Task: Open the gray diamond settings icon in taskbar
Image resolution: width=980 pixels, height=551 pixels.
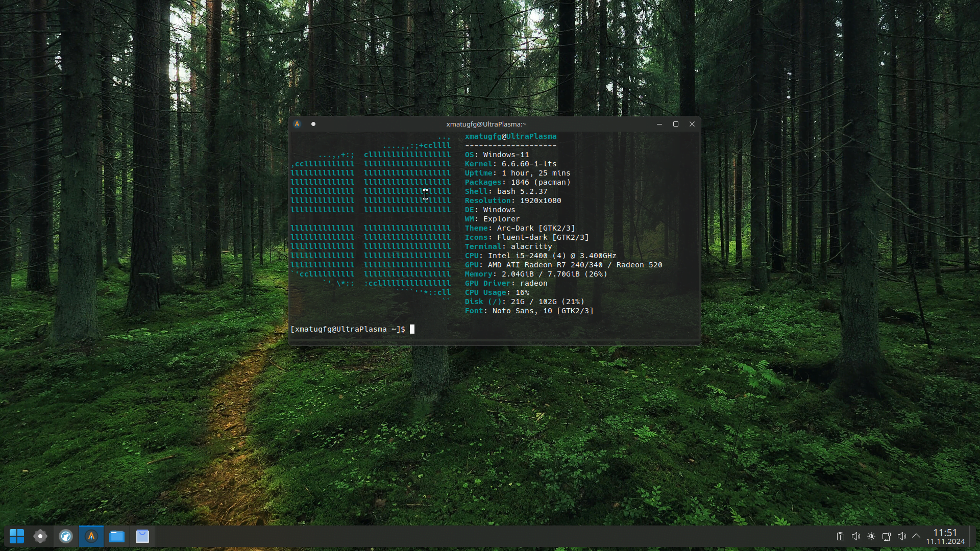Action: click(40, 536)
